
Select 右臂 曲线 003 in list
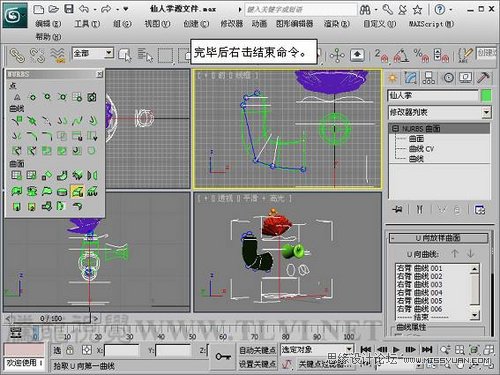[x=420, y=284]
